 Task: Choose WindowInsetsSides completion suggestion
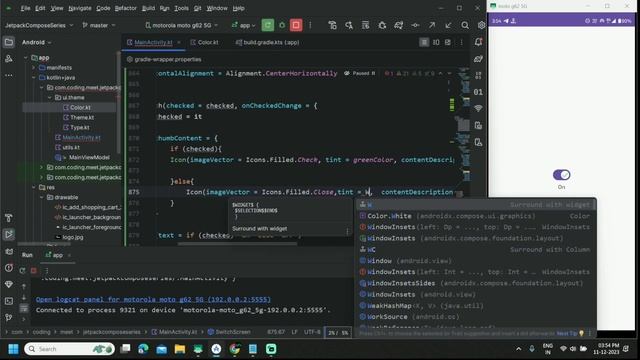point(476,283)
